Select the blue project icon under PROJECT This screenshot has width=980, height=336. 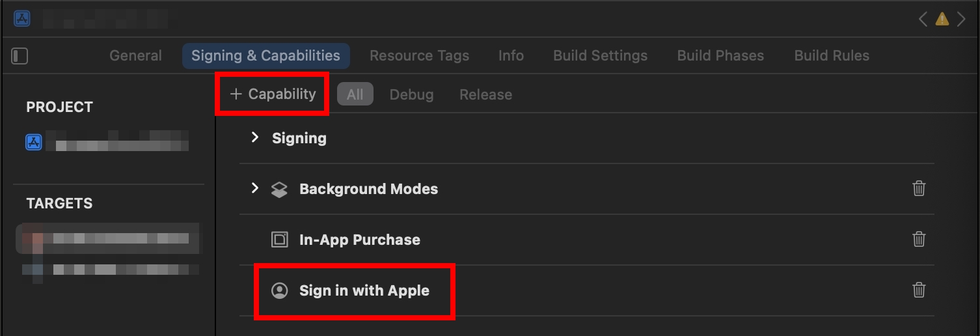coord(34,142)
